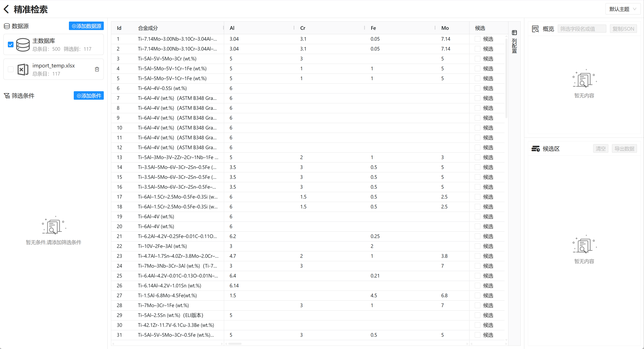Click the 合金成分 column header

point(148,28)
